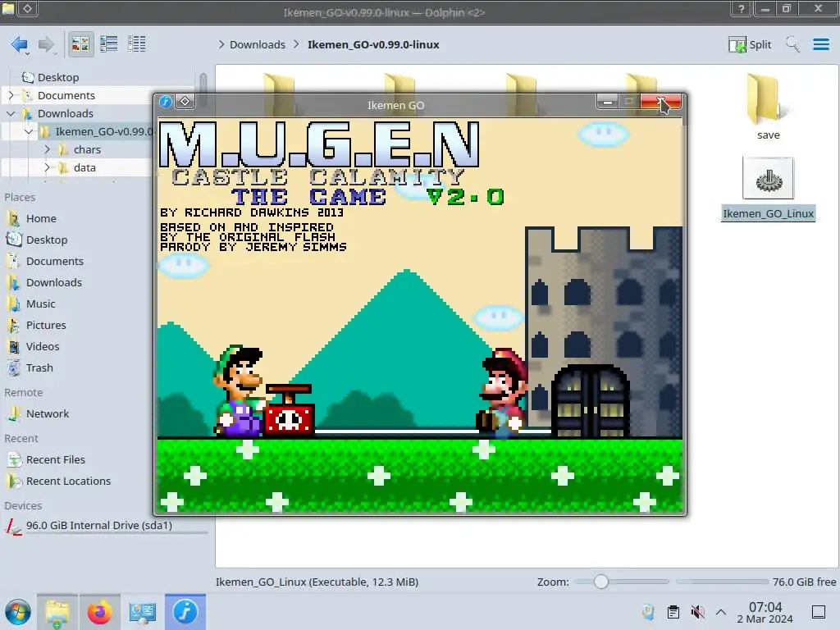This screenshot has width=840, height=630.
Task: Select the Ikemen_GO_Linux executable icon
Action: pyautogui.click(x=768, y=178)
